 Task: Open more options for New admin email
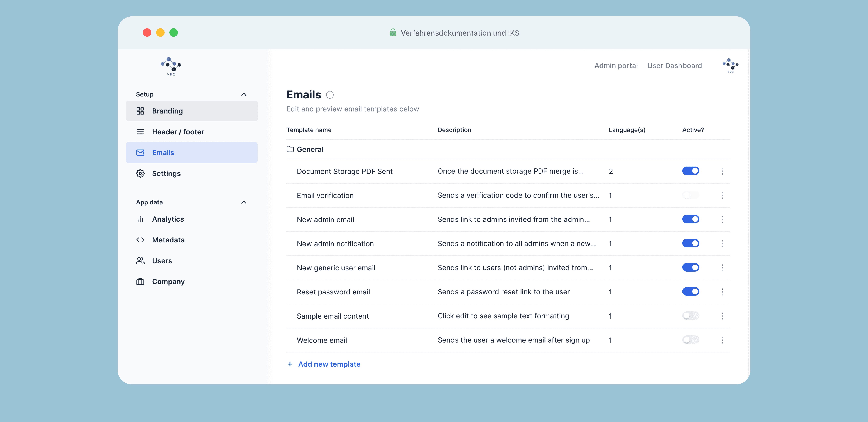(x=722, y=219)
